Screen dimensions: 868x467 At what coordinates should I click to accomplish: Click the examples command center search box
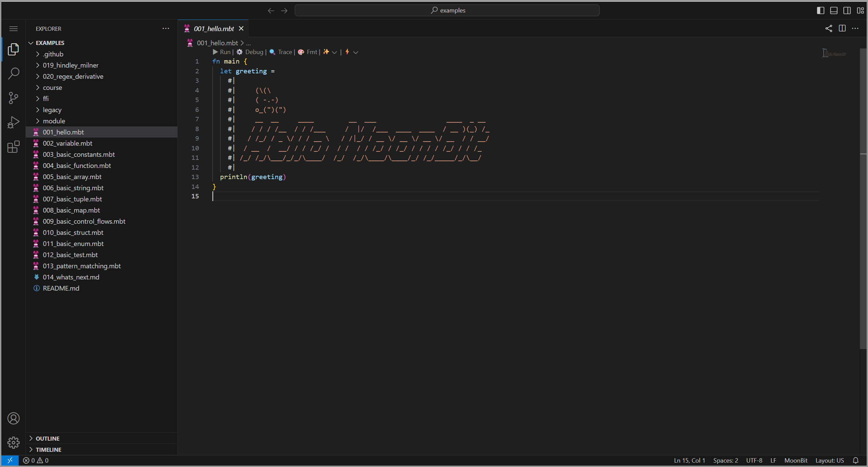click(x=447, y=10)
